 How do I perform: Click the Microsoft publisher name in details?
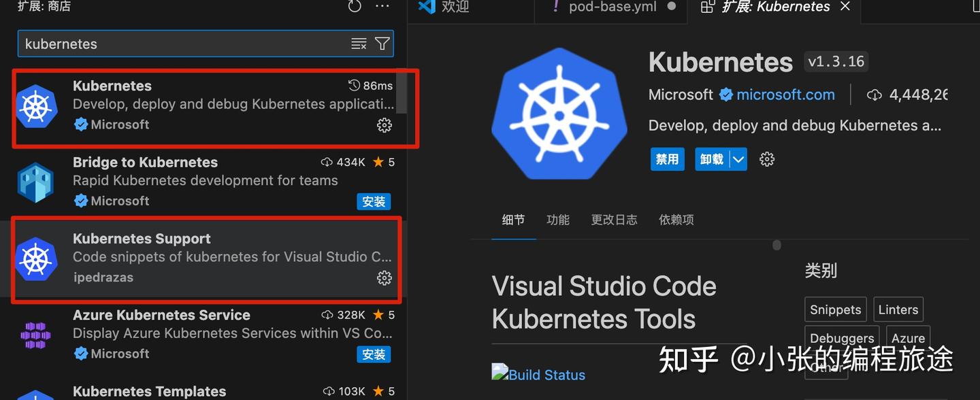point(681,95)
